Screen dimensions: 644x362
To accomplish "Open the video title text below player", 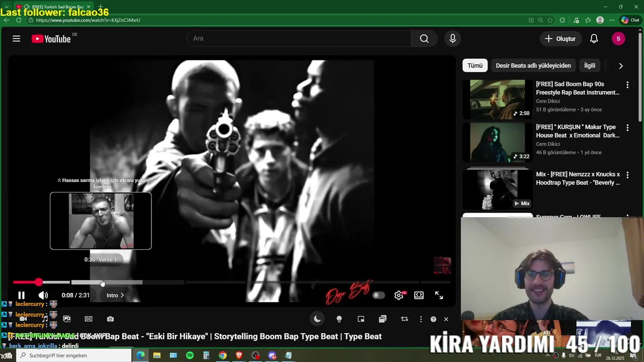I will (x=196, y=336).
